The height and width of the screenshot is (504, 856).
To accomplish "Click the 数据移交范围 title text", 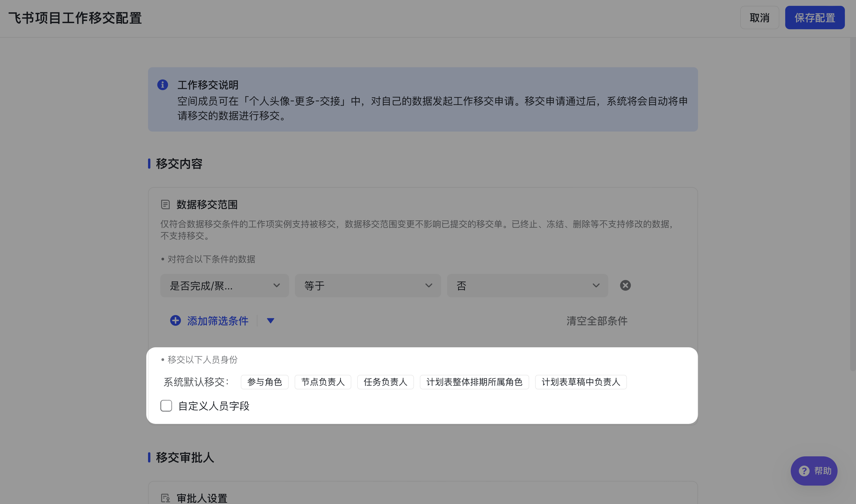I will 207,204.
